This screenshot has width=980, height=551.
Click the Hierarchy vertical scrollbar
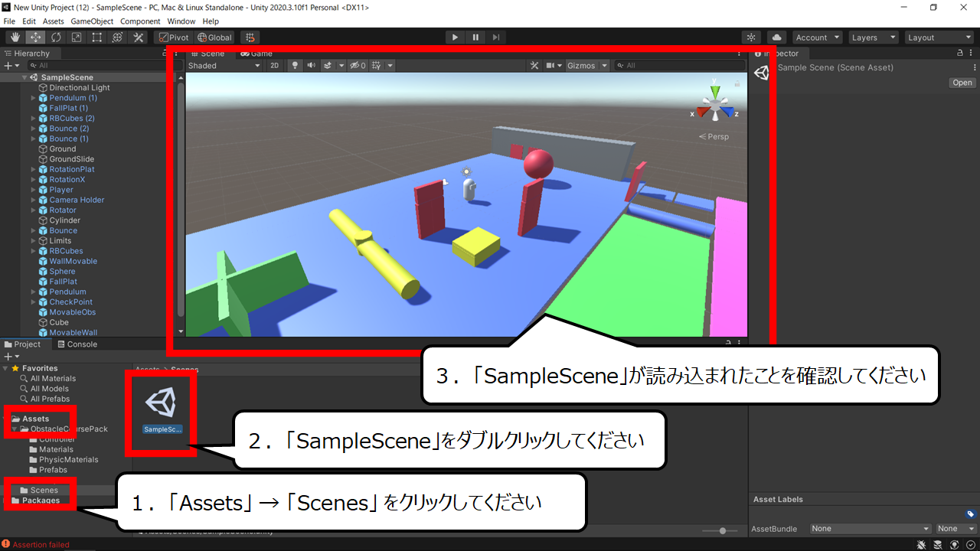click(x=181, y=199)
